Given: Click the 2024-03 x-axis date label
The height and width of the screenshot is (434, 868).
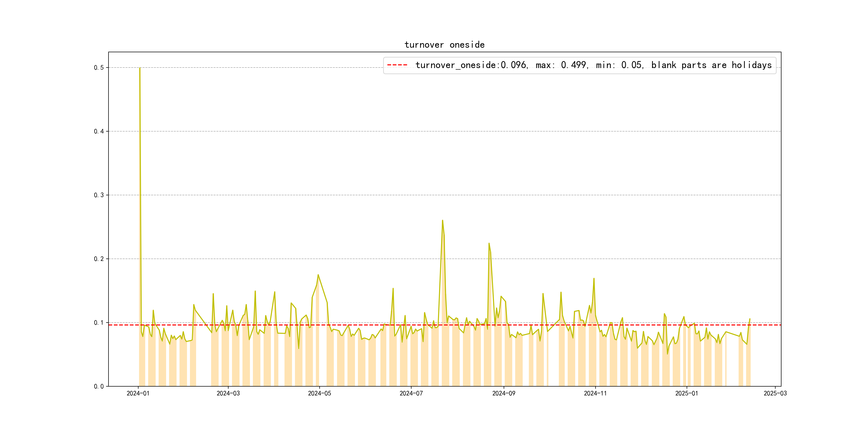Looking at the screenshot, I should pyautogui.click(x=228, y=394).
